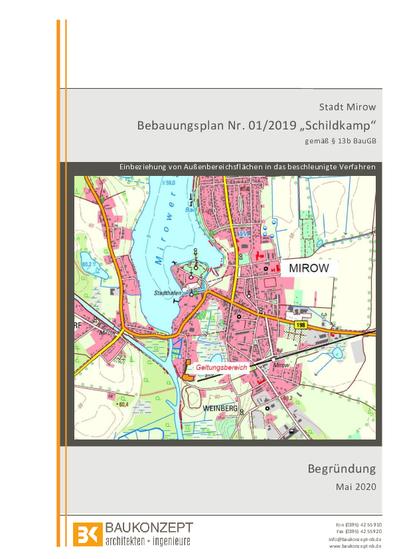This screenshot has height=559, width=395.
Task: Click the small pond west of the lake
Action: 93,265
